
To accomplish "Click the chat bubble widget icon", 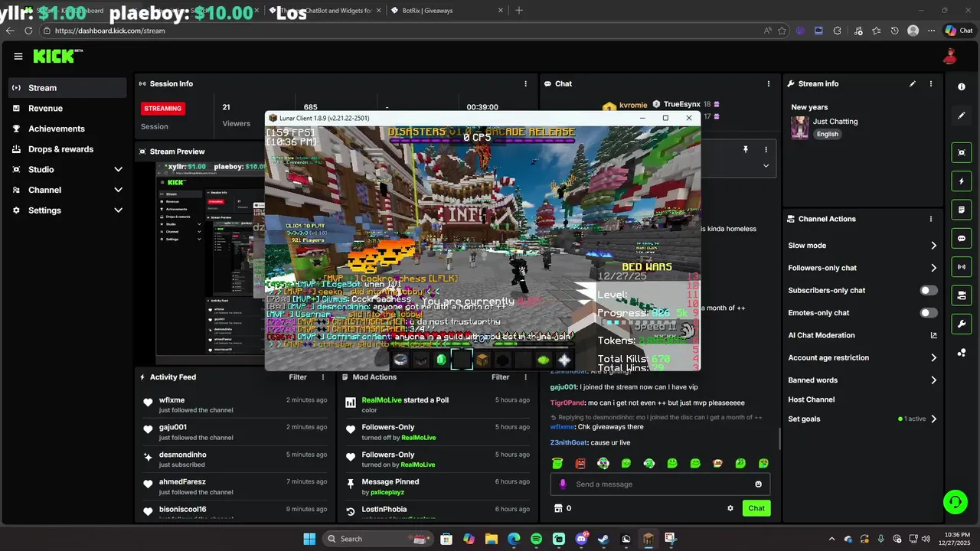I will (962, 239).
